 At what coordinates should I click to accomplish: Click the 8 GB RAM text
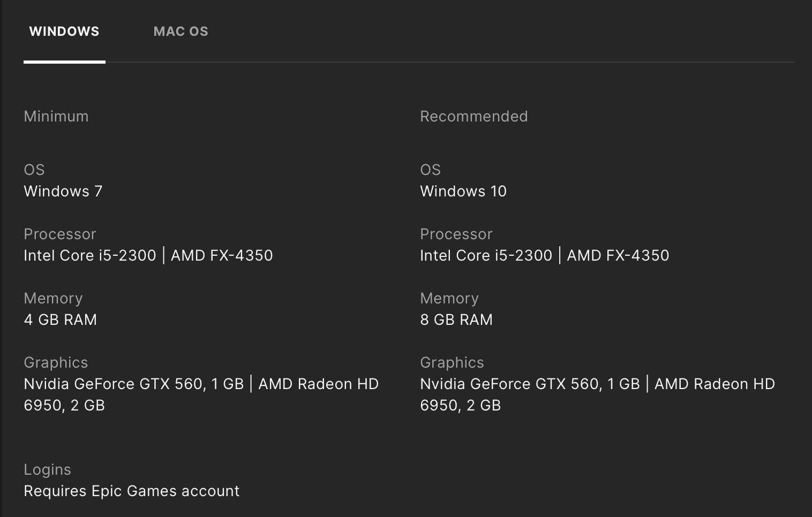(456, 320)
